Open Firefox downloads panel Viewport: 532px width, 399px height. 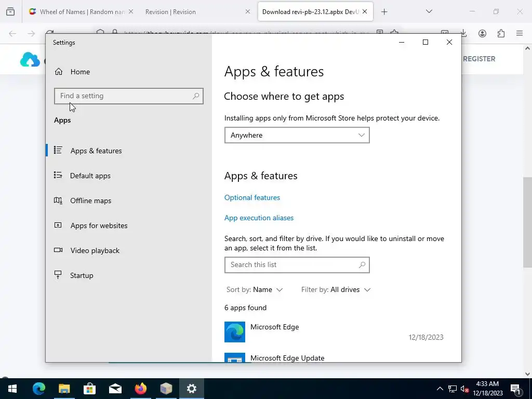(464, 33)
